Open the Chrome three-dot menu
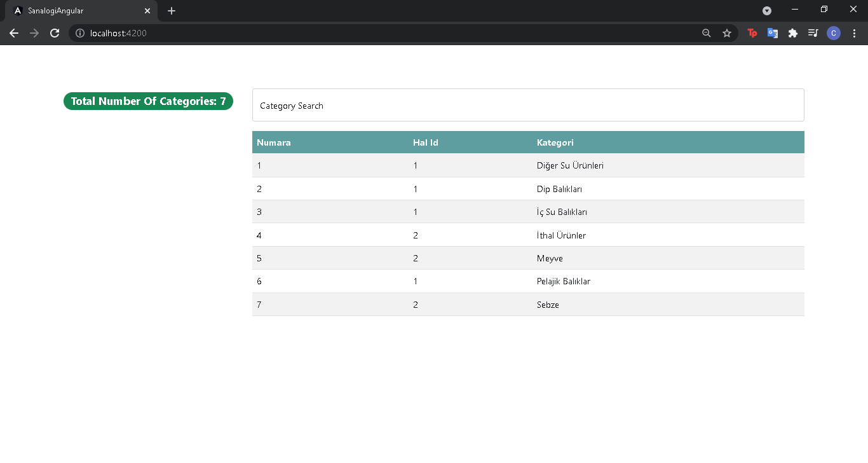The image size is (868, 463). pyautogui.click(x=854, y=33)
